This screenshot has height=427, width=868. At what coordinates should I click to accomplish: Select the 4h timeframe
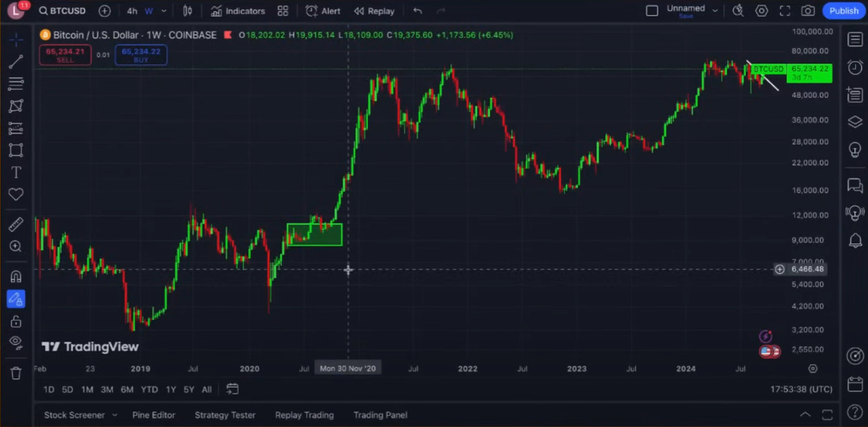pyautogui.click(x=132, y=11)
